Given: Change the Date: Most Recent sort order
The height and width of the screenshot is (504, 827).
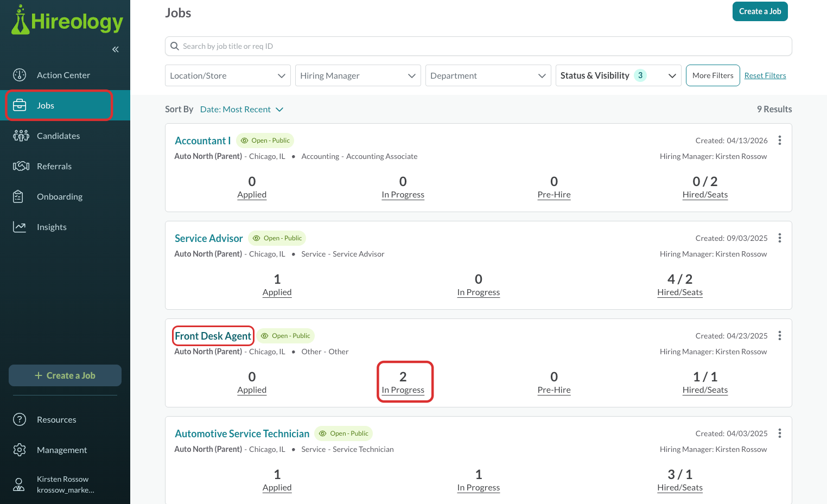Looking at the screenshot, I should (242, 109).
